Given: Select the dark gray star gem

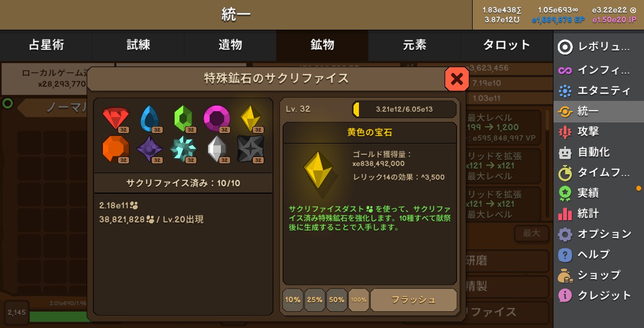Looking at the screenshot, I should pyautogui.click(x=251, y=149).
